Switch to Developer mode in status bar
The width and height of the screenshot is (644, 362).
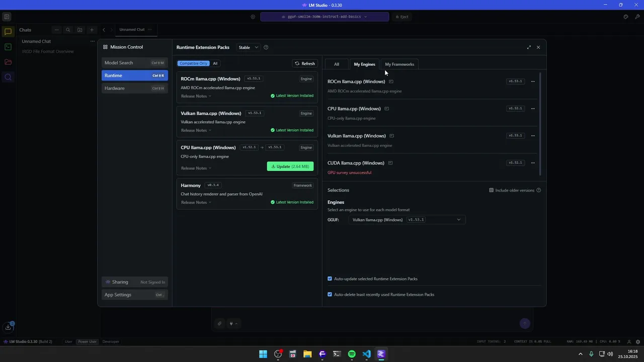click(111, 341)
